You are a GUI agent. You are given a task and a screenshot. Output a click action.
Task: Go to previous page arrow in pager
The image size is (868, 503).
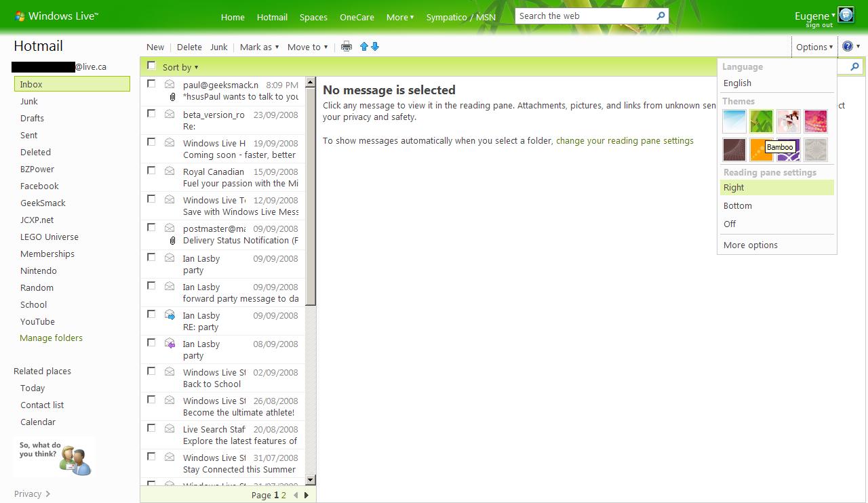(x=296, y=496)
